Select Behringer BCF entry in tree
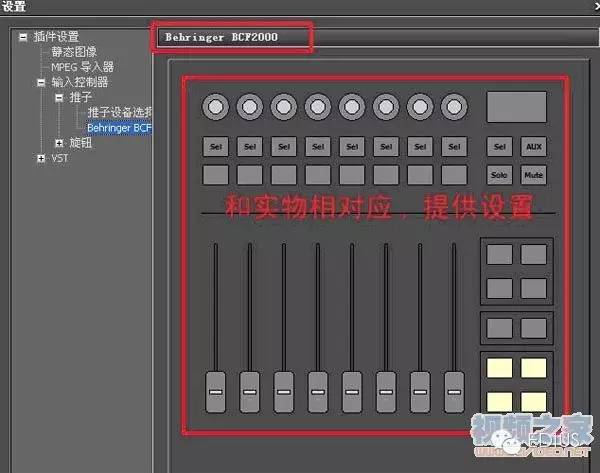 pos(119,128)
